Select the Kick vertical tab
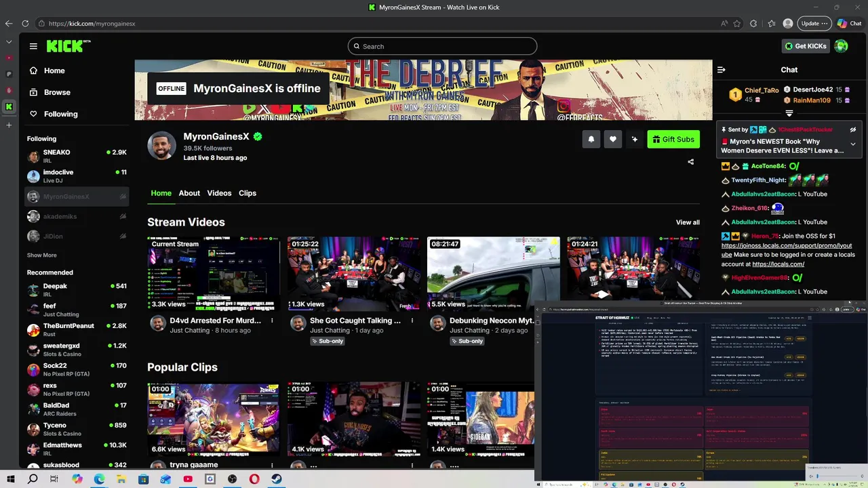The image size is (868, 488). (9, 106)
